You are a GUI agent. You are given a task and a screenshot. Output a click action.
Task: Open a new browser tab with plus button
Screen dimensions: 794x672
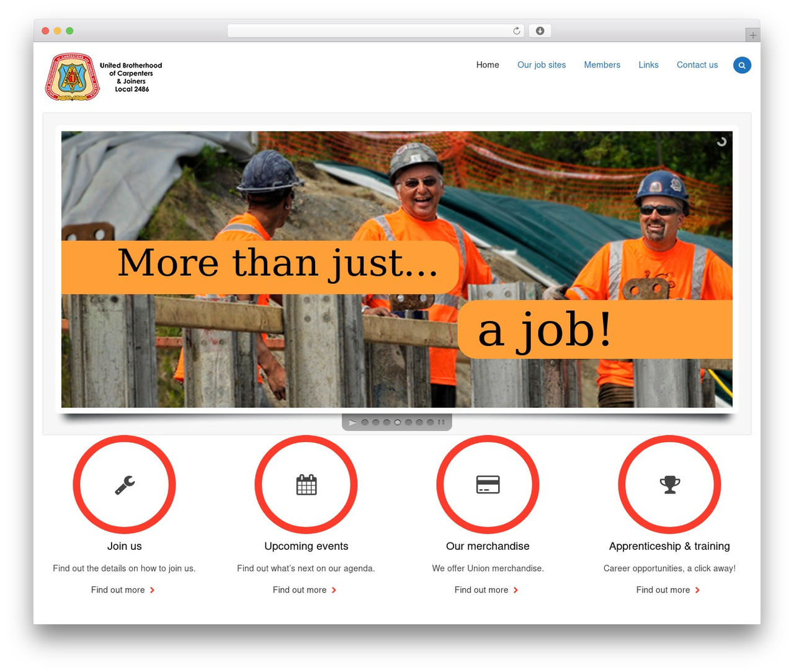[752, 35]
